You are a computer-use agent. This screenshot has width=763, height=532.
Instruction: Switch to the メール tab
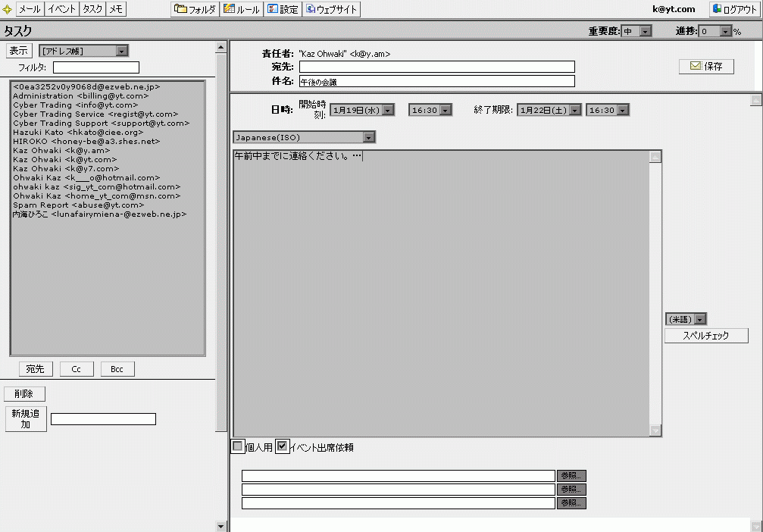click(x=30, y=10)
